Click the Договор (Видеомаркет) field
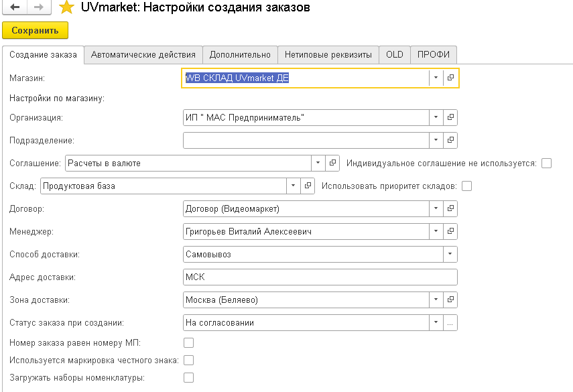Viewport: 573px width, 392px height. 306,208
